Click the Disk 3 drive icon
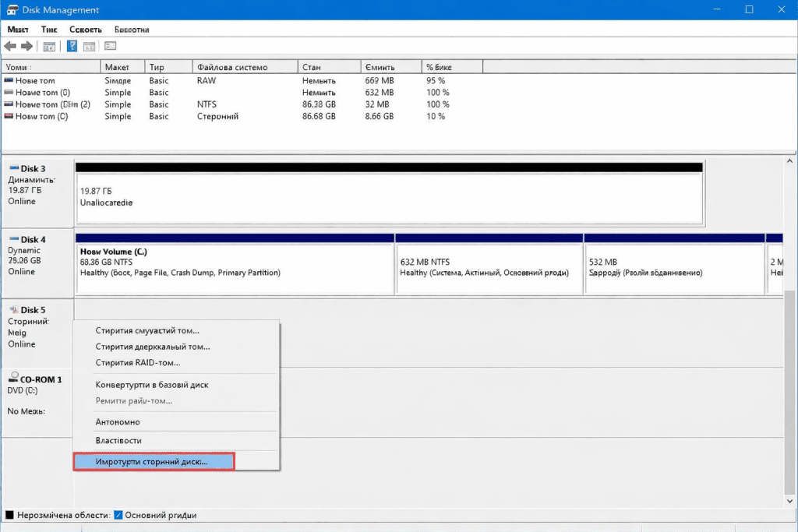Viewport: 798px width, 532px height. [12, 168]
